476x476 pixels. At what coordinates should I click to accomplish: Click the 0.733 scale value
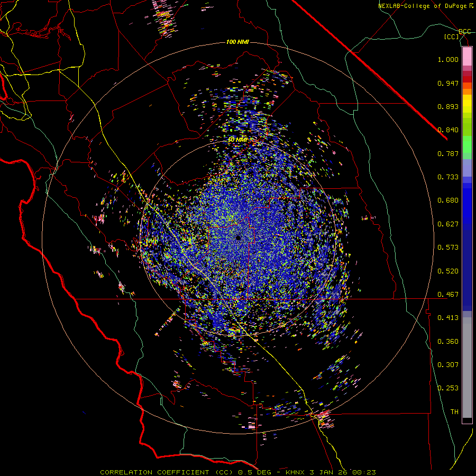point(448,177)
